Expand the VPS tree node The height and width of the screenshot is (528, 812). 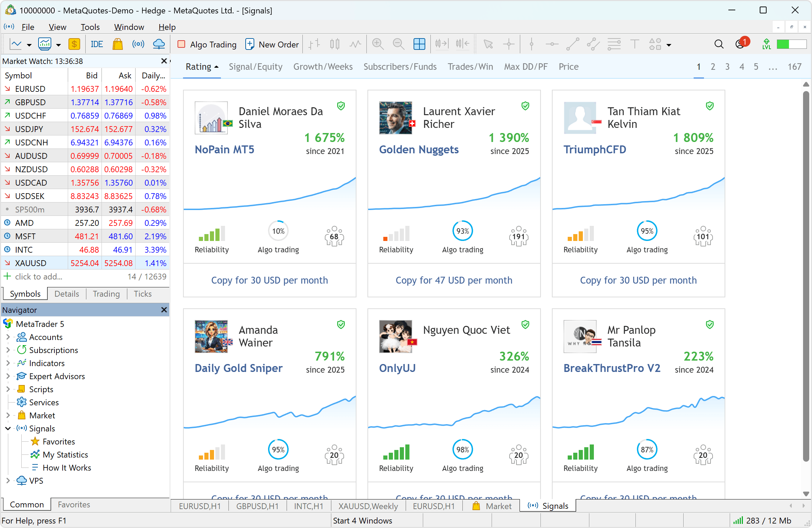[x=8, y=481]
